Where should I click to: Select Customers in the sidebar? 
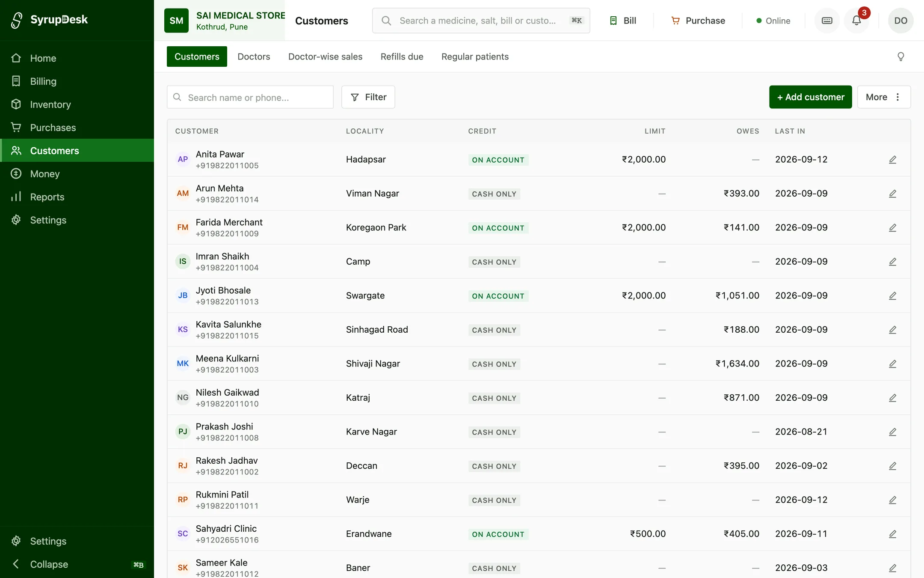77,151
